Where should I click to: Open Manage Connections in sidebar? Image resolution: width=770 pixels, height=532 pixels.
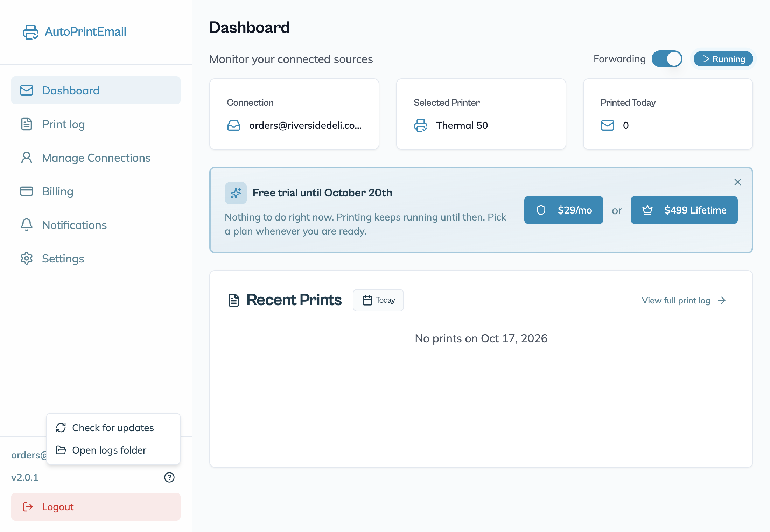[96, 158]
